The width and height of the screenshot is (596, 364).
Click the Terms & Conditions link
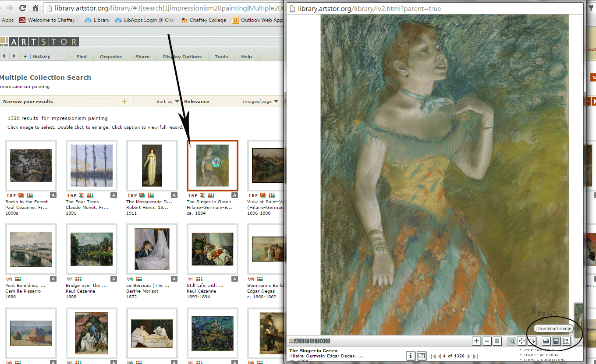click(x=544, y=360)
